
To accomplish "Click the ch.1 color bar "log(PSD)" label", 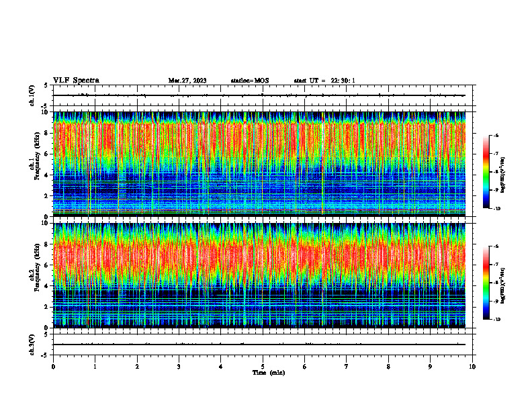I will click(503, 175).
